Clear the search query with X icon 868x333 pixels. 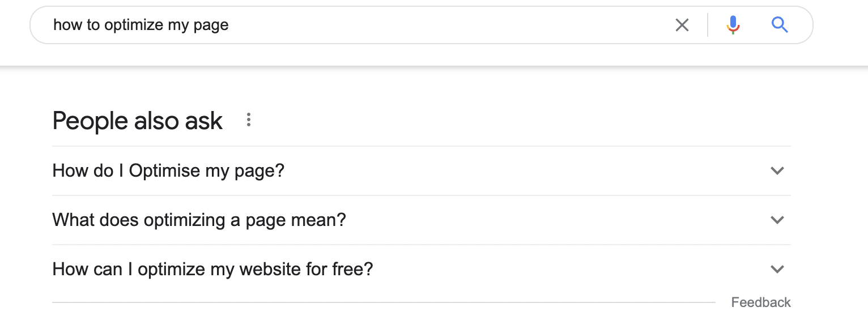[682, 25]
